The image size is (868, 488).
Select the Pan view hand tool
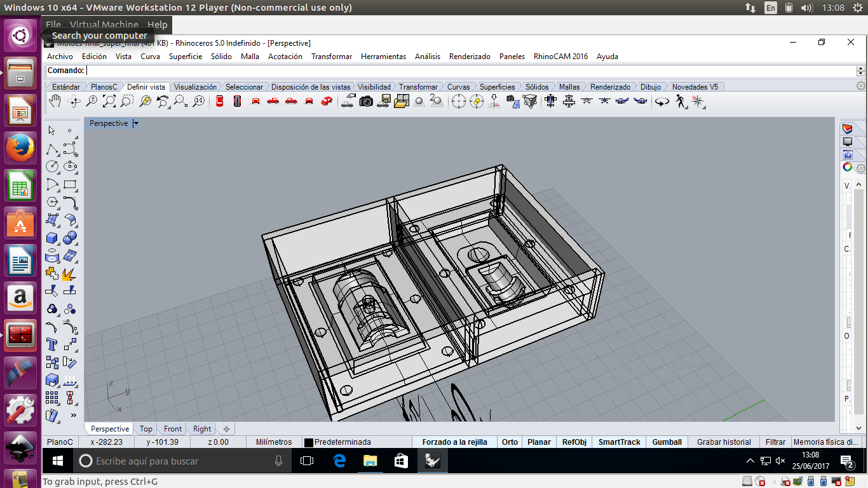(x=55, y=101)
